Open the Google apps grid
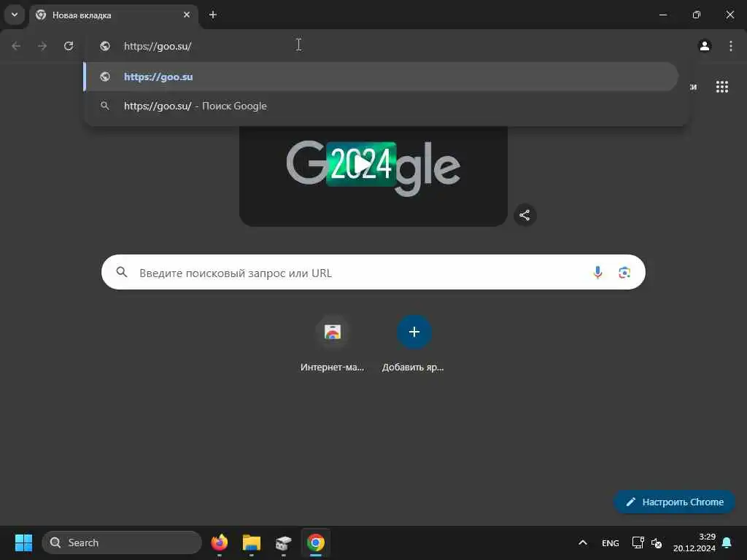 722,87
